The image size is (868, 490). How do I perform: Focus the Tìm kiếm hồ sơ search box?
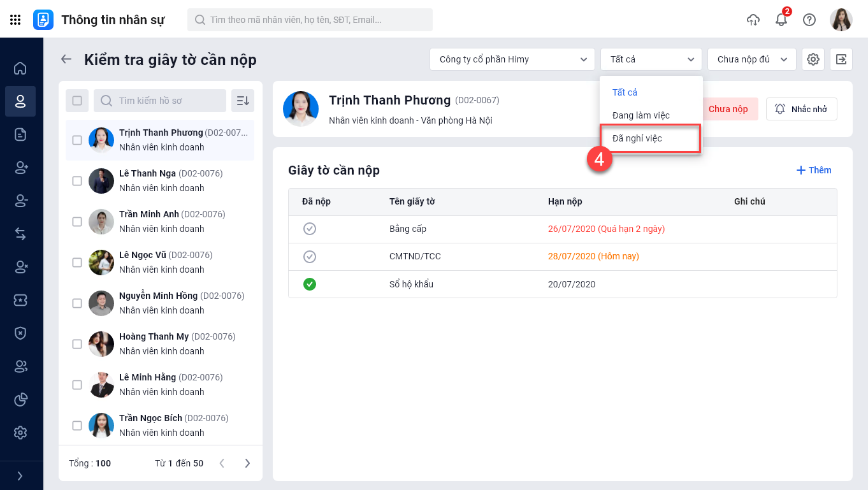click(x=160, y=101)
